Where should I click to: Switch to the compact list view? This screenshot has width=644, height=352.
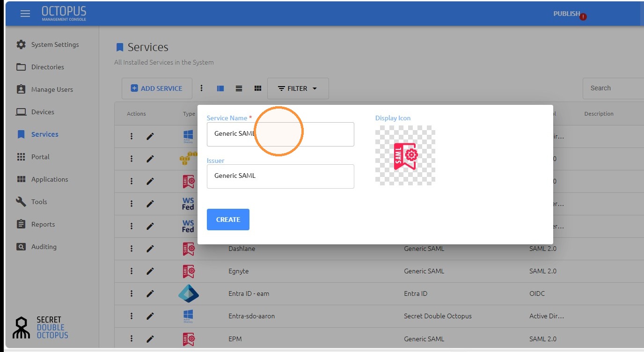239,88
